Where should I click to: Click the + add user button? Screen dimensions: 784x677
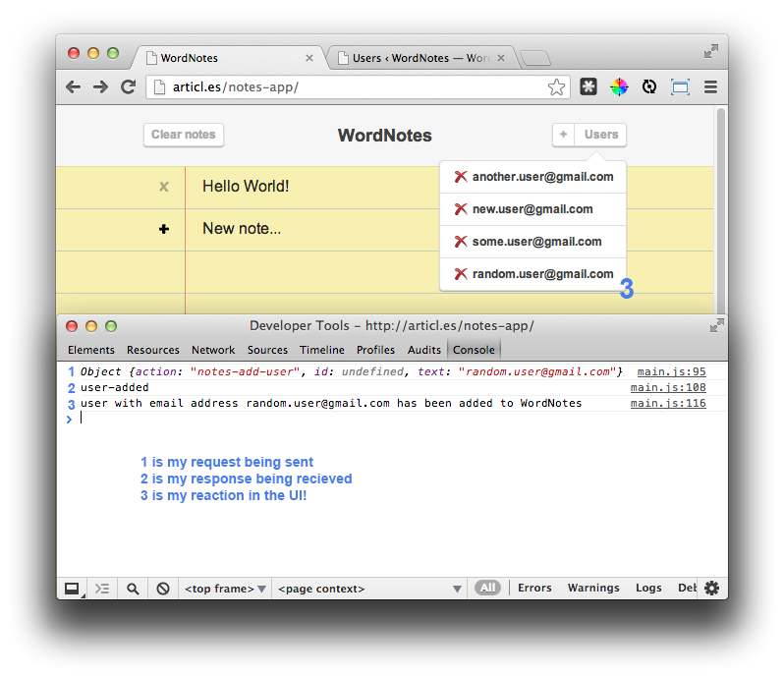[x=564, y=135]
